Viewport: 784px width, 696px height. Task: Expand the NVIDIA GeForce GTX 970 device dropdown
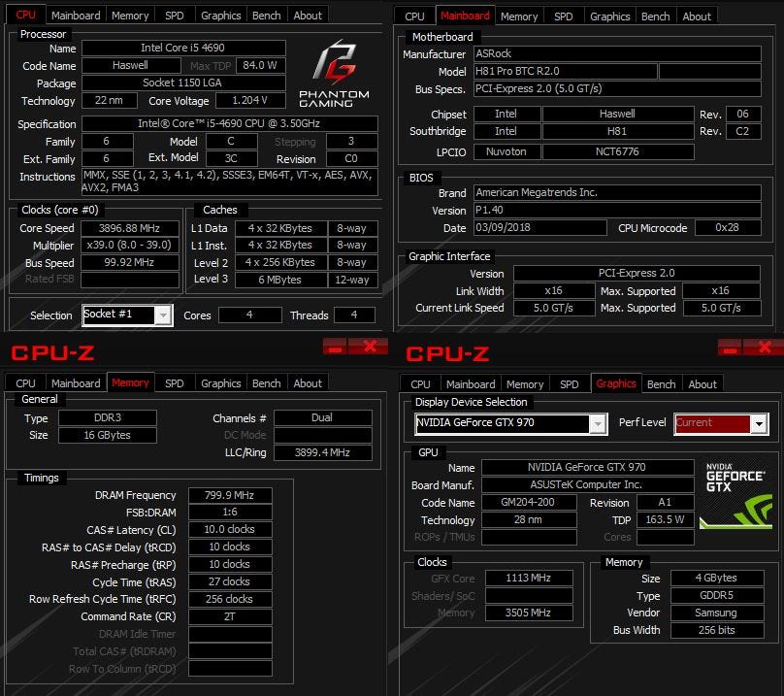click(598, 423)
